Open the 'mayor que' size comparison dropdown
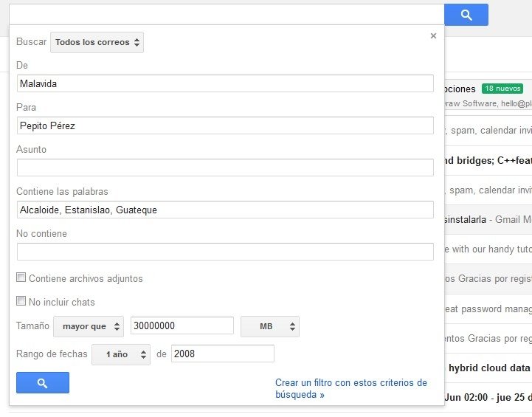Image resolution: width=532 pixels, height=417 pixels. tap(89, 326)
